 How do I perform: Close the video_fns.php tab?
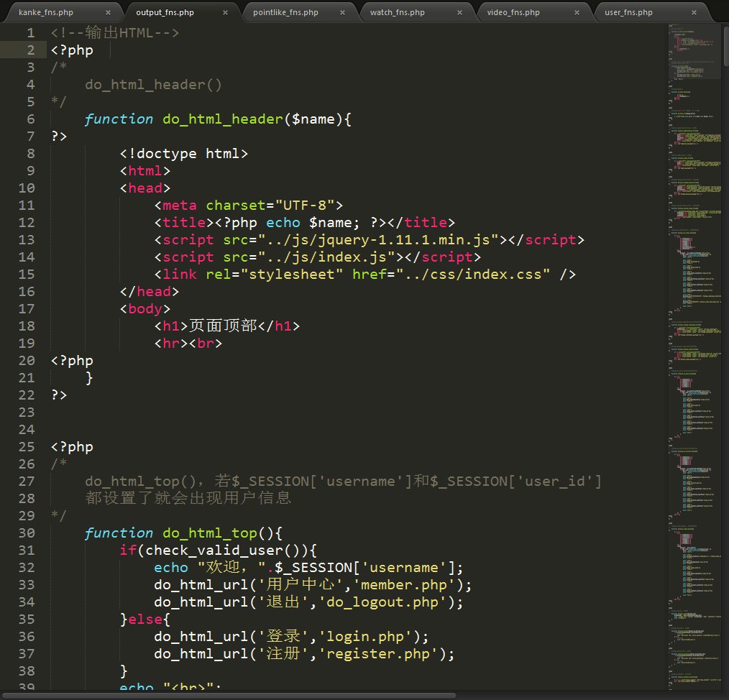[577, 12]
